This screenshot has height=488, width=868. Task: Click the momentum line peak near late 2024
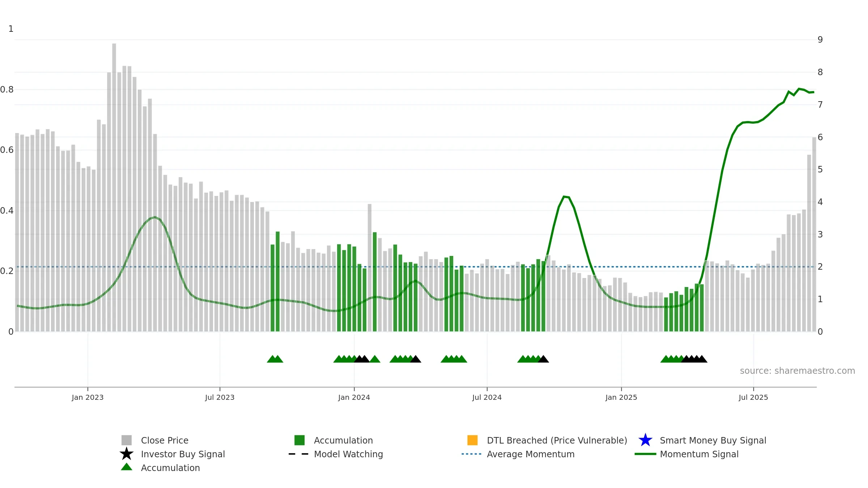(565, 197)
